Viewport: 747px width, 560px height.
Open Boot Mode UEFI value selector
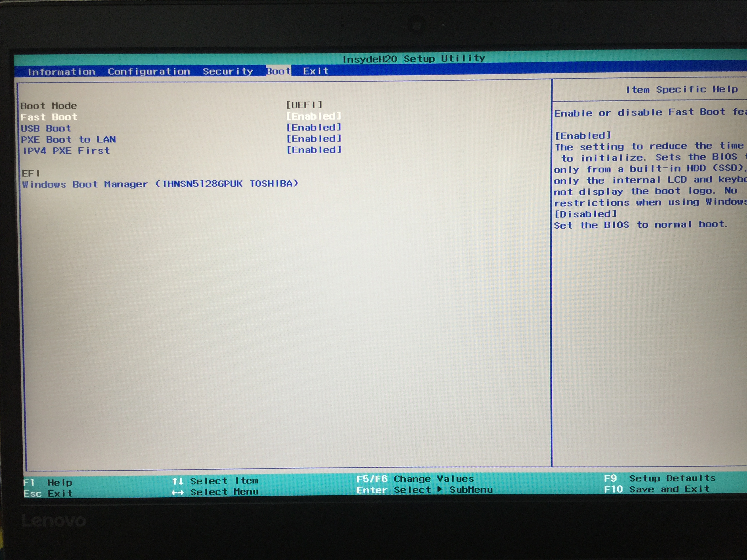304,105
